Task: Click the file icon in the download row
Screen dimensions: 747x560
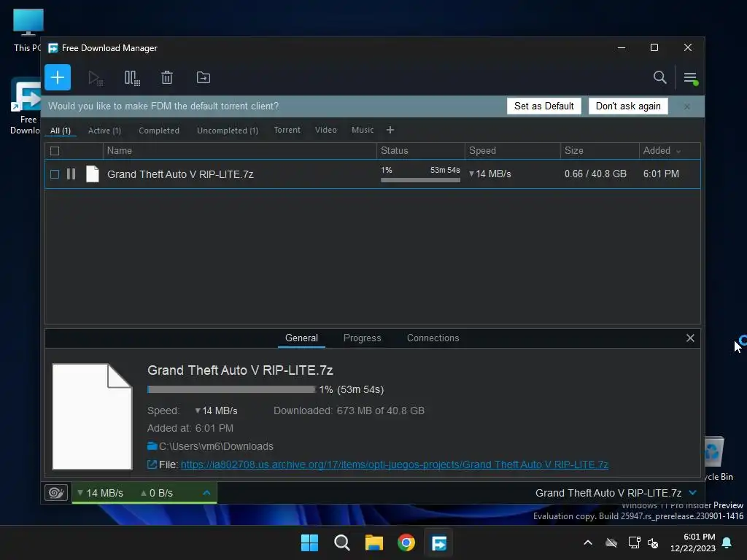Action: [93, 174]
